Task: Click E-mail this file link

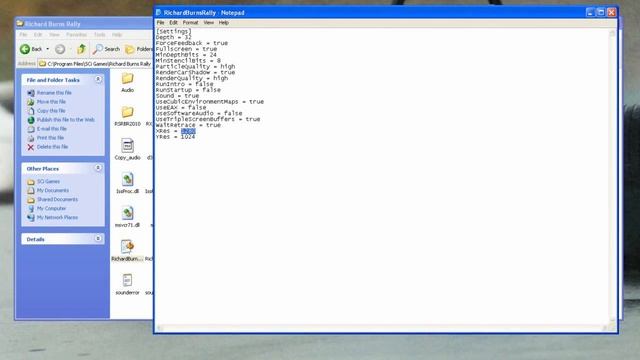Action: (51, 129)
